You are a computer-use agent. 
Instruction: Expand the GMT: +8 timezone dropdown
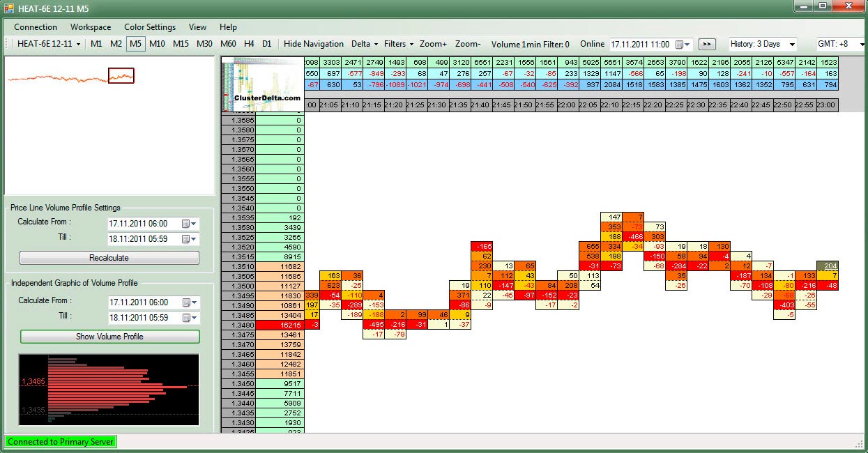pyautogui.click(x=841, y=44)
